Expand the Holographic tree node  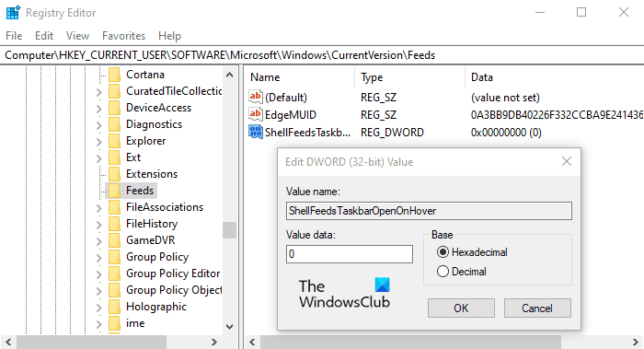pyautogui.click(x=99, y=308)
